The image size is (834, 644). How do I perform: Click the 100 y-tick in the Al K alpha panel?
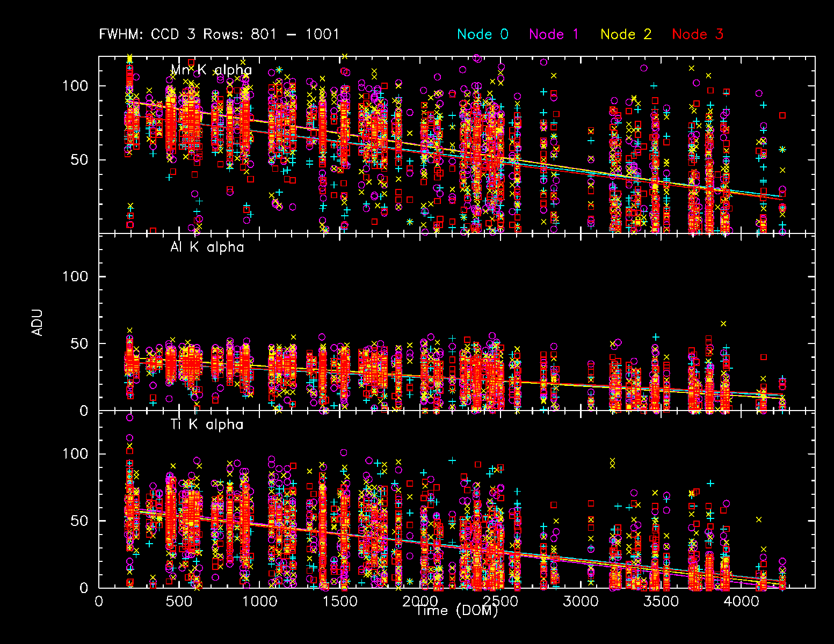click(75, 276)
